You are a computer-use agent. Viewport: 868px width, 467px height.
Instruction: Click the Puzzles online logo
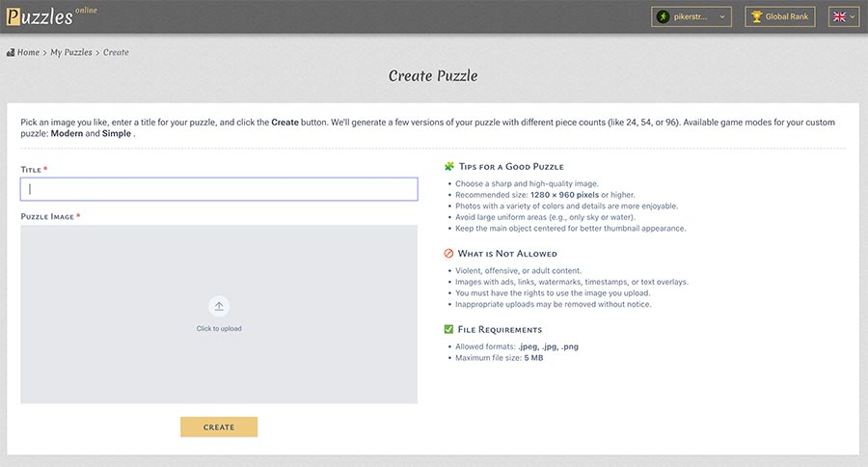(50, 16)
